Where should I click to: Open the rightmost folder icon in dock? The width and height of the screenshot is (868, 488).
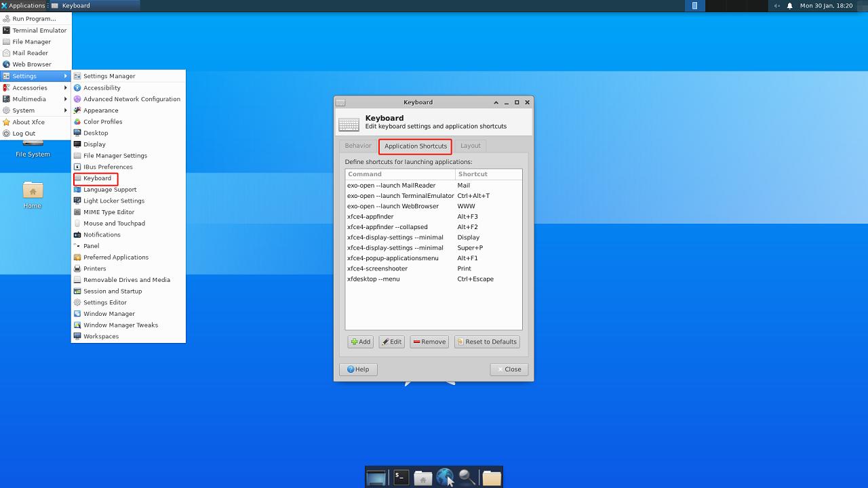(x=492, y=478)
